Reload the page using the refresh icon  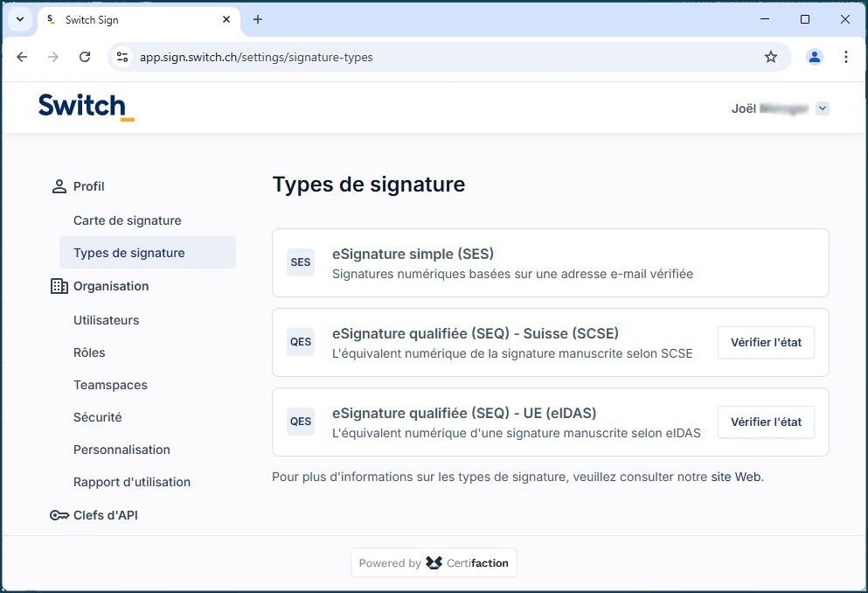pyautogui.click(x=84, y=56)
